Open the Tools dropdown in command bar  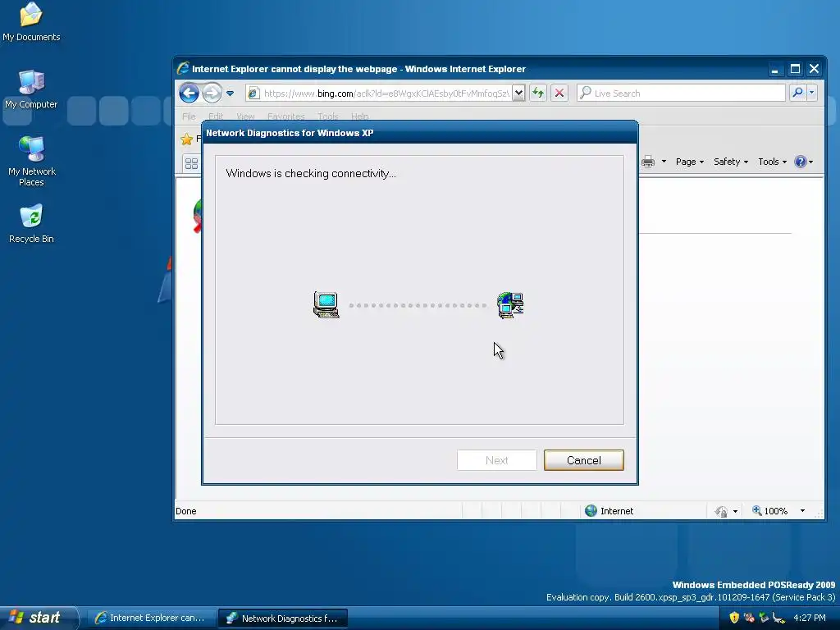pyautogui.click(x=772, y=162)
